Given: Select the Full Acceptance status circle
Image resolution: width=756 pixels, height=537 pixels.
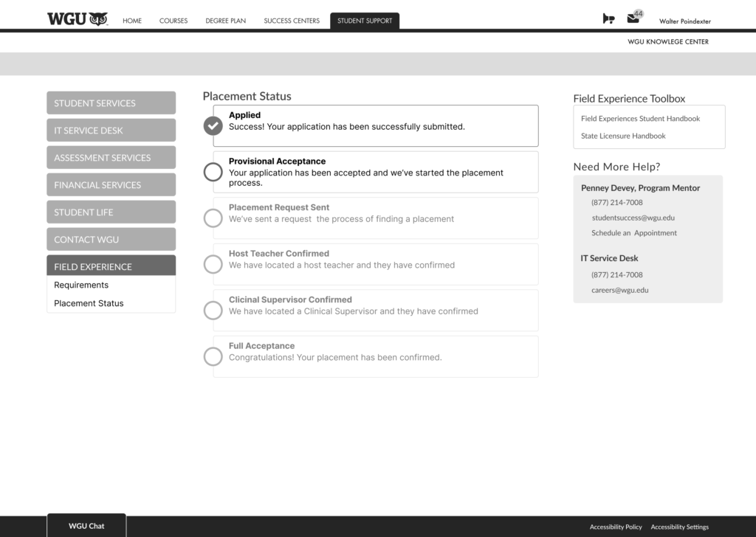Looking at the screenshot, I should coord(213,357).
